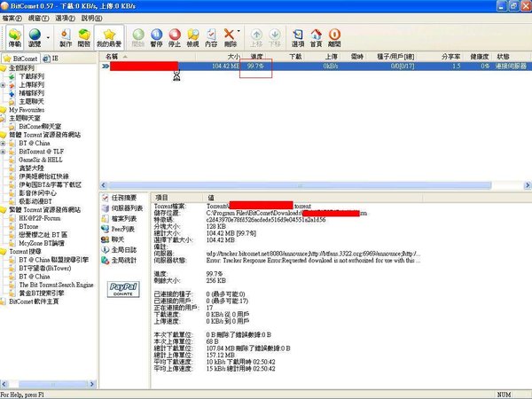Open The Bit Torrent Search Engine entry
The height and width of the screenshot is (399, 532).
coord(57,285)
